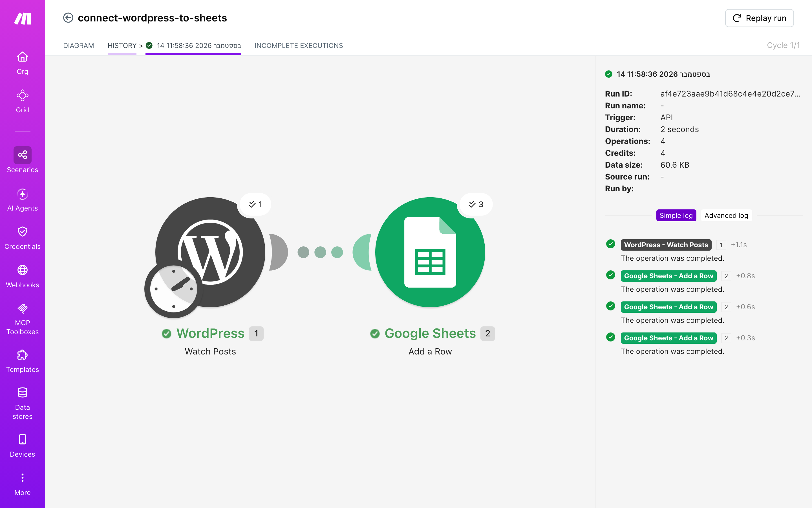The height and width of the screenshot is (508, 812).
Task: Open the Org section
Action: (23, 63)
